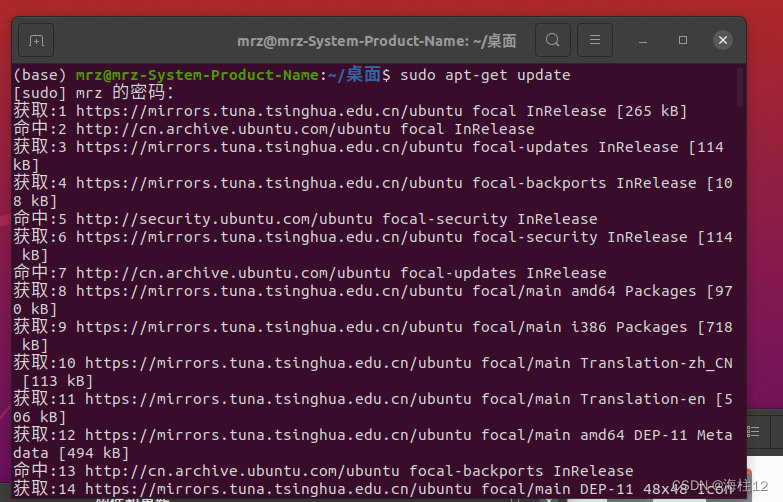This screenshot has height=502, width=783.
Task: Click line 命中:2 cn.archive focal InRelease
Action: (274, 129)
